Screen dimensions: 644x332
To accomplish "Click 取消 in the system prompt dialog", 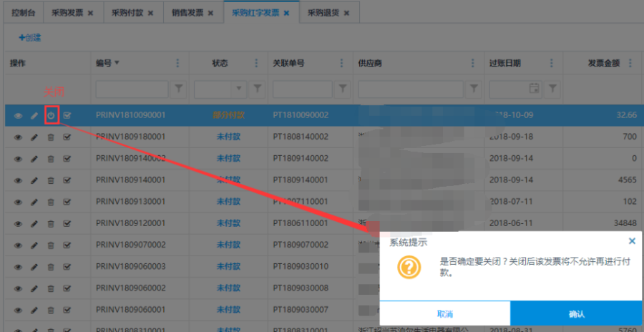I will tap(444, 313).
